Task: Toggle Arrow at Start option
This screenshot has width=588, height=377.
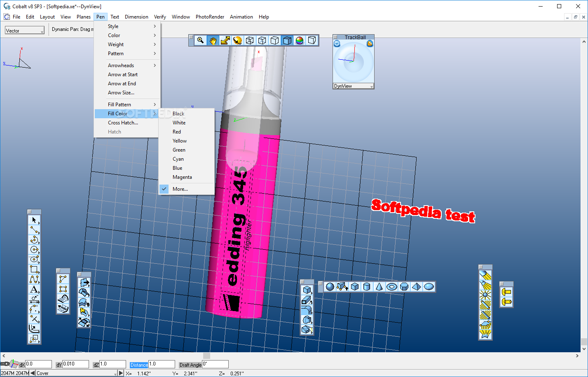Action: pos(127,75)
